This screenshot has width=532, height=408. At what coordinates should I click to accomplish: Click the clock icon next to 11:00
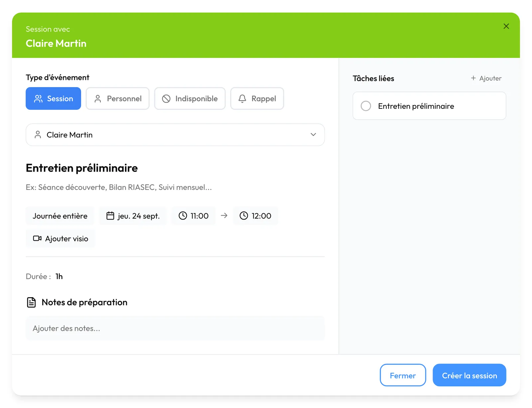coord(183,216)
